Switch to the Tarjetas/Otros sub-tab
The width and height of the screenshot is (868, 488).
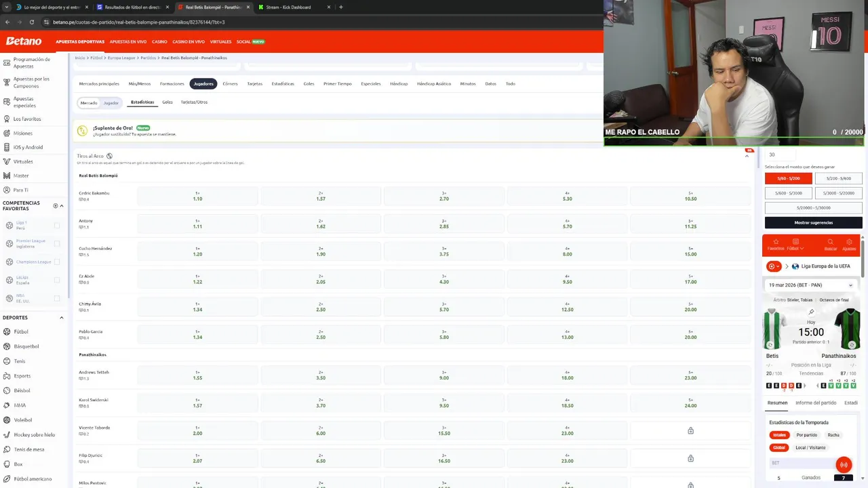[x=194, y=102]
